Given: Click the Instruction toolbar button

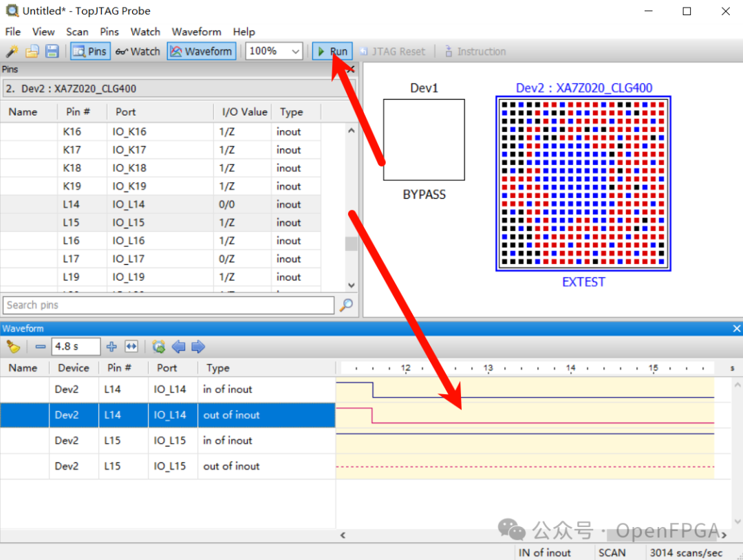Looking at the screenshot, I should coord(475,51).
